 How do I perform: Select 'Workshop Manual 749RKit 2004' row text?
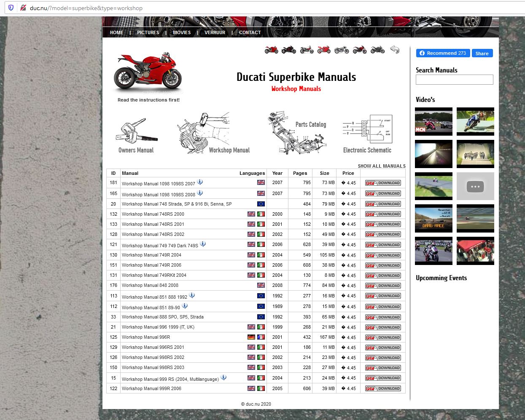coord(154,275)
